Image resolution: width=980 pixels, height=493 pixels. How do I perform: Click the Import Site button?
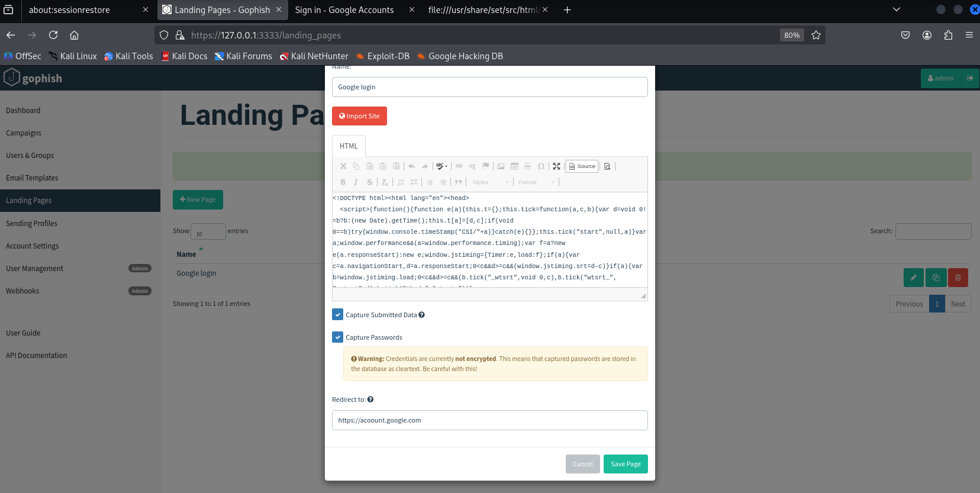[x=359, y=116]
